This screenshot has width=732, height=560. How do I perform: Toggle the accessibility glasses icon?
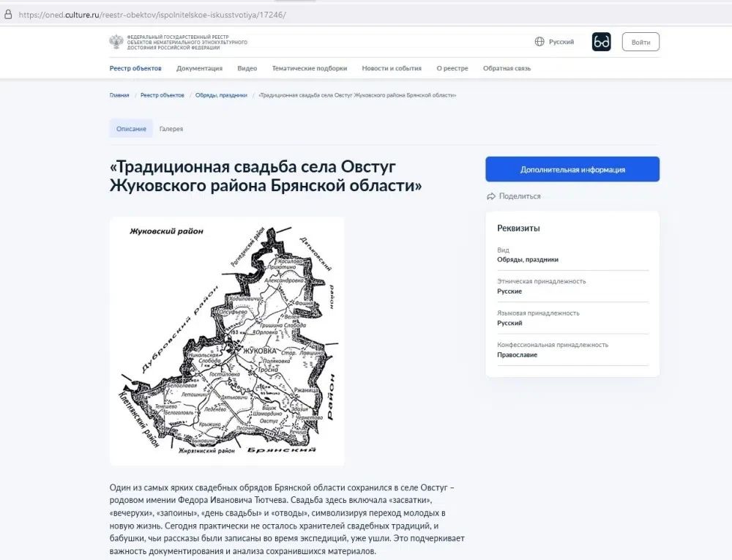[601, 42]
